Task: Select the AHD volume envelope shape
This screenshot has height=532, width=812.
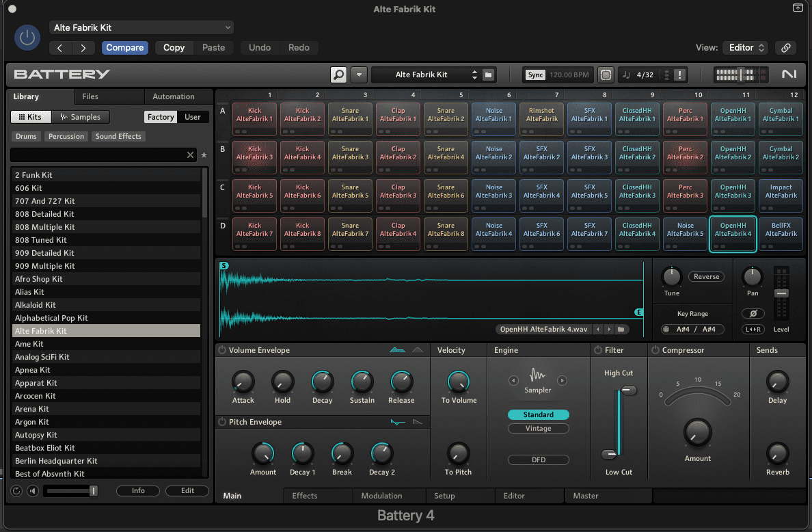Action: [418, 350]
